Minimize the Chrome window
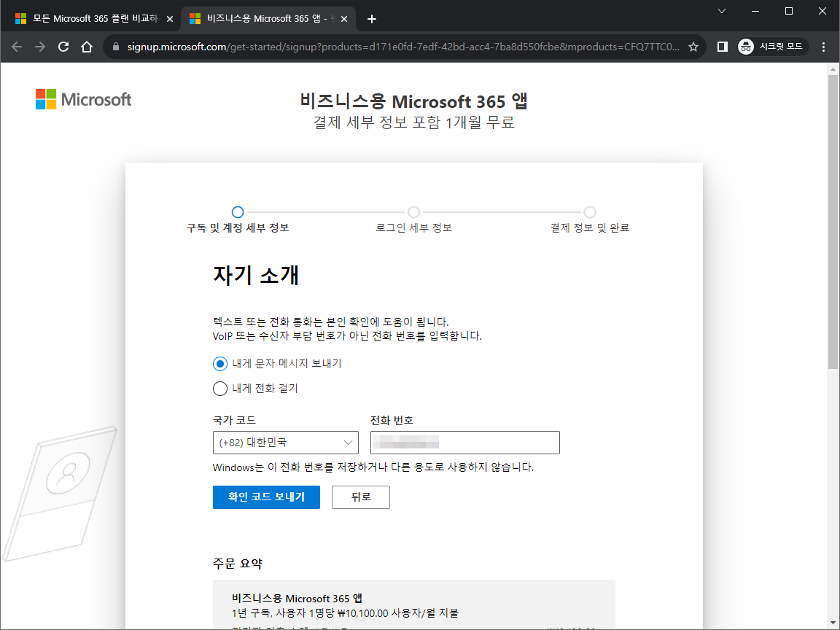Screen dimensions: 840x630 (755, 11)
